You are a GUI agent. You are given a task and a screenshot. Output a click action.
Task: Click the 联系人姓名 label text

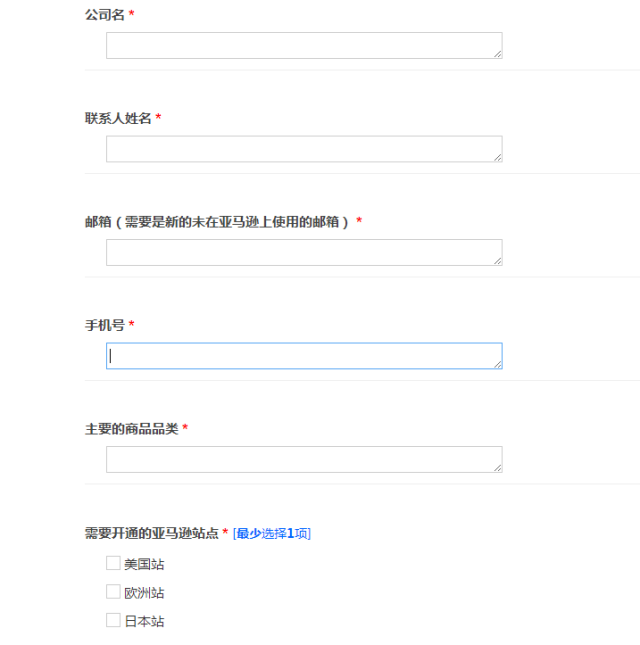(x=118, y=118)
